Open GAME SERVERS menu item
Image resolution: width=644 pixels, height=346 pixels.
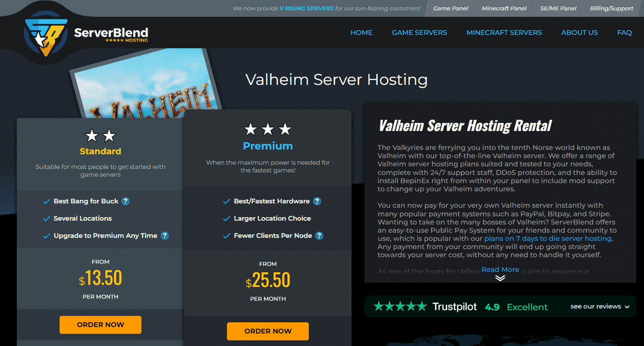[x=419, y=33]
